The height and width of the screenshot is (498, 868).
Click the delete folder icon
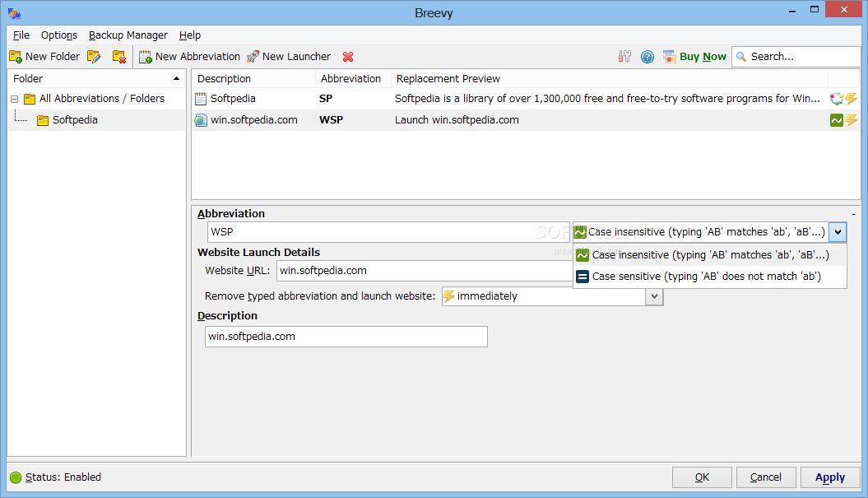point(119,57)
